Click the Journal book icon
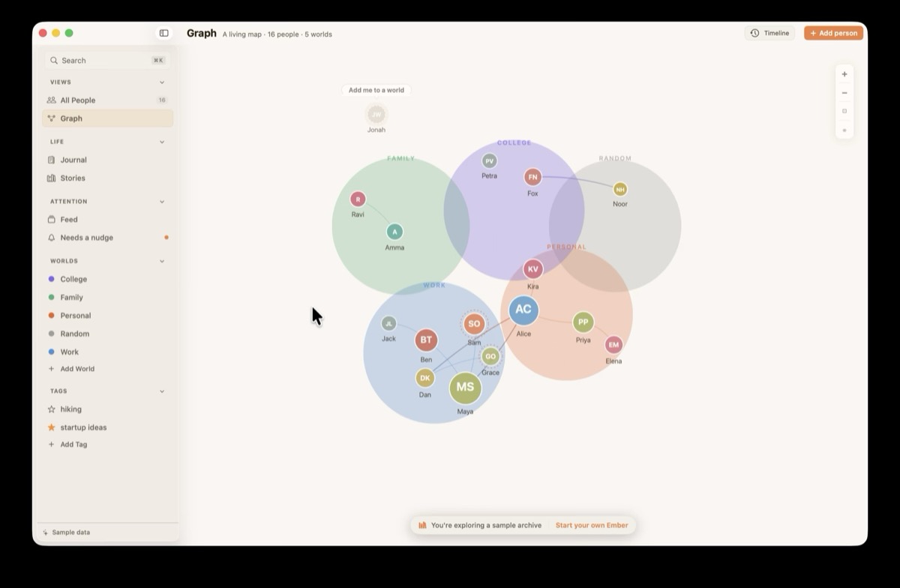This screenshot has height=588, width=900. point(51,160)
